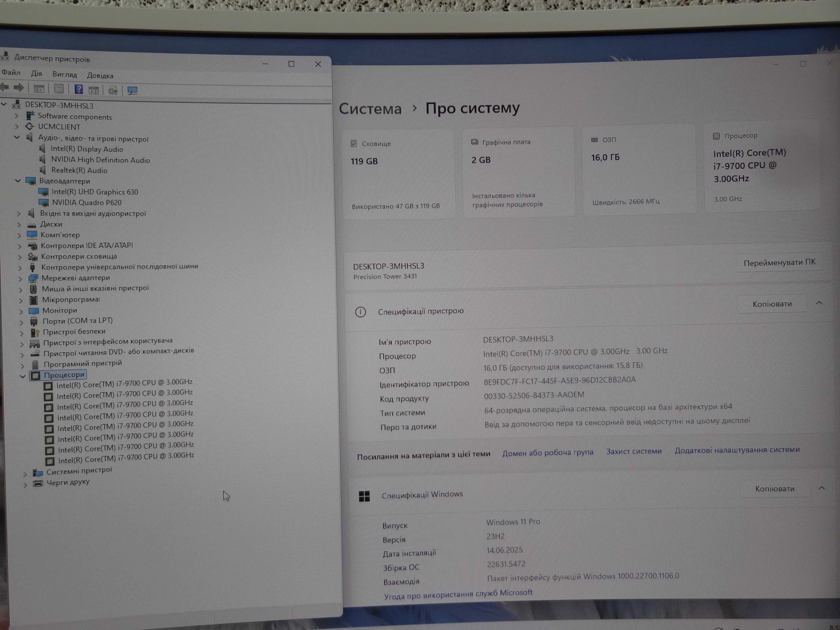Collapse the Відеоадаптери category
The width and height of the screenshot is (840, 630).
[x=17, y=181]
